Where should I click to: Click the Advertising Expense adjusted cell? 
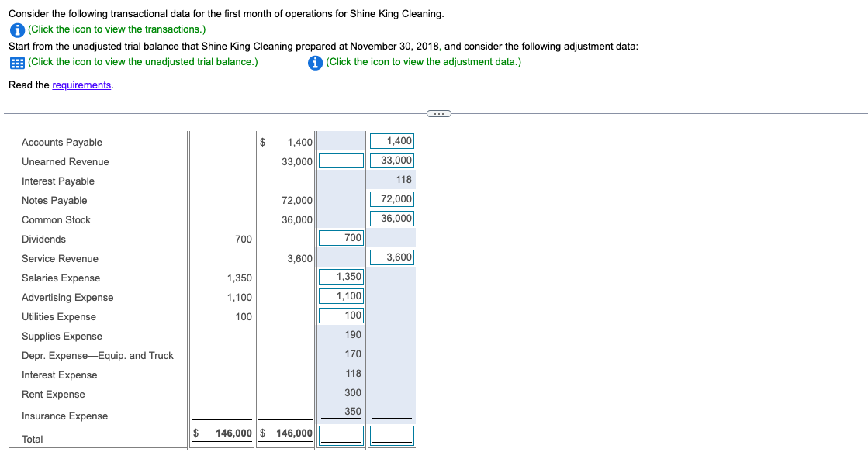pos(341,295)
